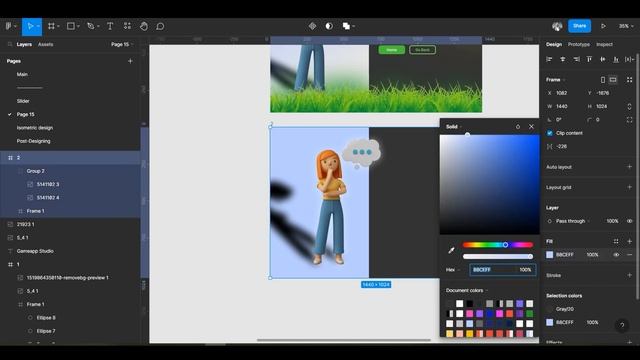Click the hue slider in color picker
640x360 pixels.
(498, 245)
